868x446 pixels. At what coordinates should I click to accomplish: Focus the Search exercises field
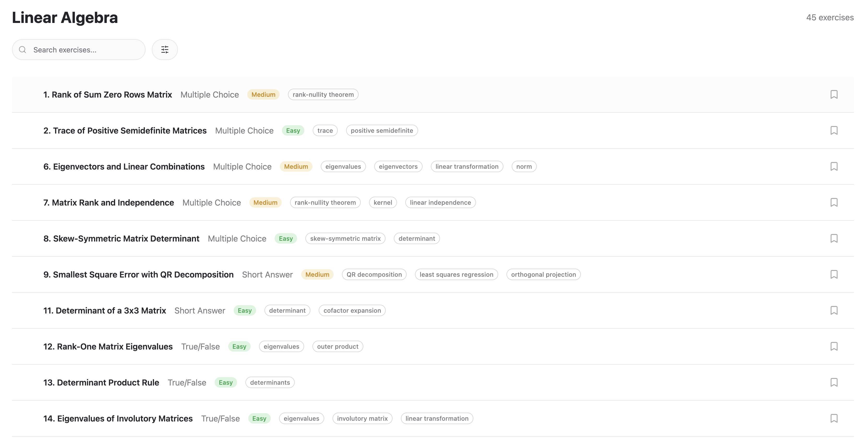(x=79, y=50)
